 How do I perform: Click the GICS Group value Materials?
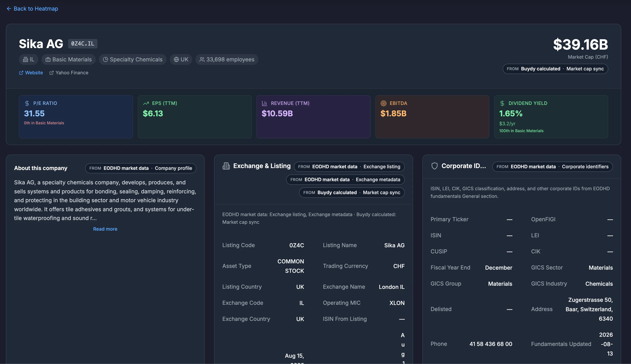(x=500, y=284)
